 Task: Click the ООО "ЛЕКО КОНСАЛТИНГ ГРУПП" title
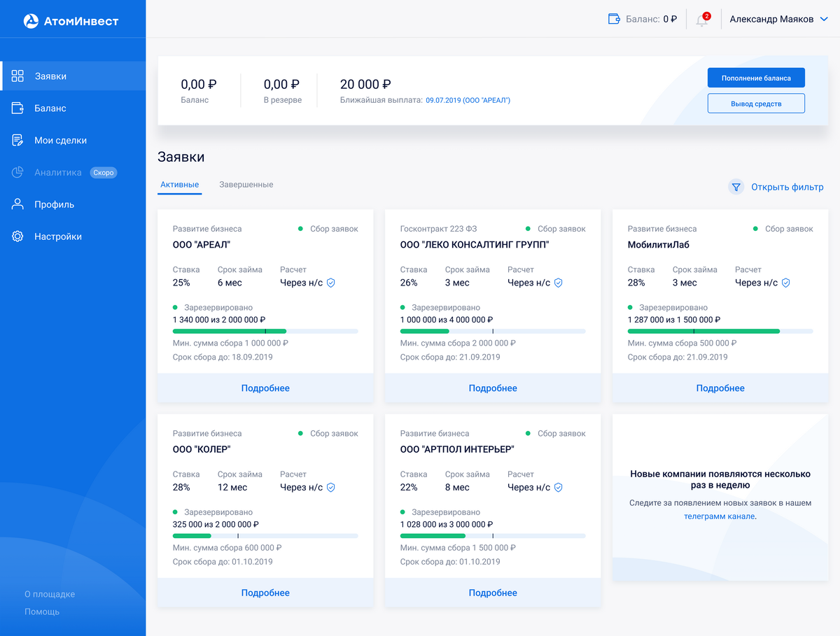(475, 245)
